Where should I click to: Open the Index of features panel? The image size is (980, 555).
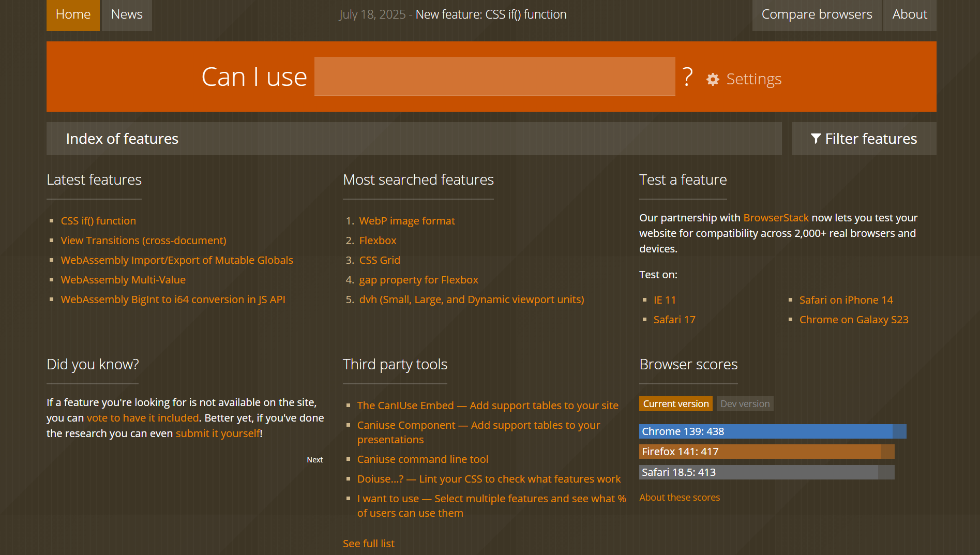[414, 139]
